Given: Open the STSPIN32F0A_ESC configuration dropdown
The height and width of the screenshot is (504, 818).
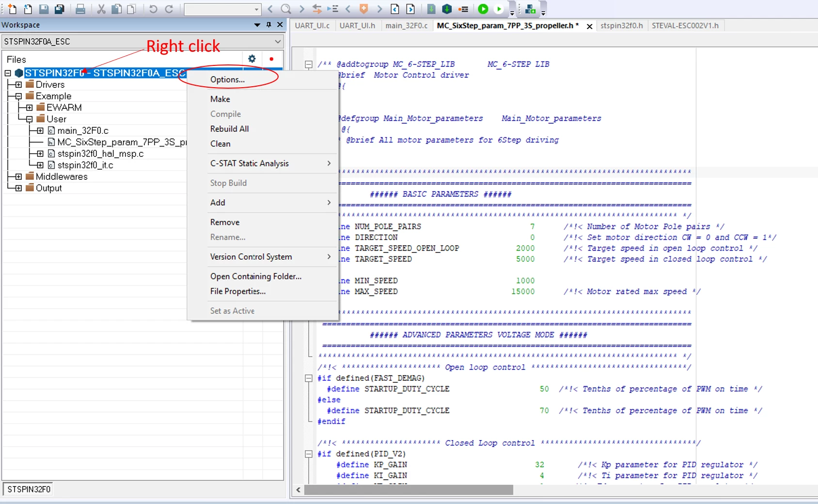Looking at the screenshot, I should (142, 42).
